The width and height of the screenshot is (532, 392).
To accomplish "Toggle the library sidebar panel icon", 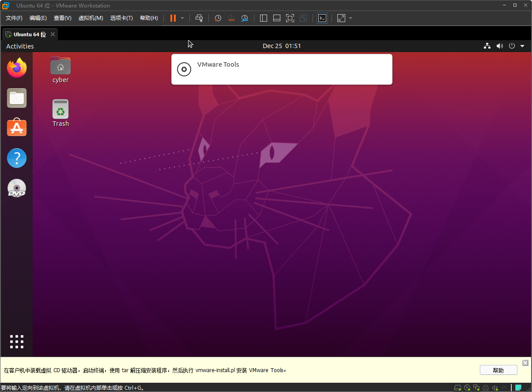I will [264, 18].
